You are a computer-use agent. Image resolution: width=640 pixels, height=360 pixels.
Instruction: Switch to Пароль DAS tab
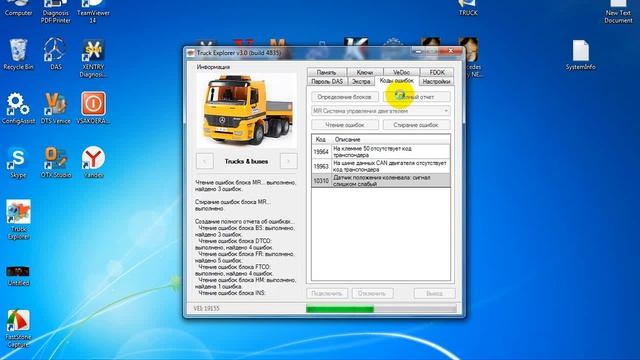tap(327, 81)
